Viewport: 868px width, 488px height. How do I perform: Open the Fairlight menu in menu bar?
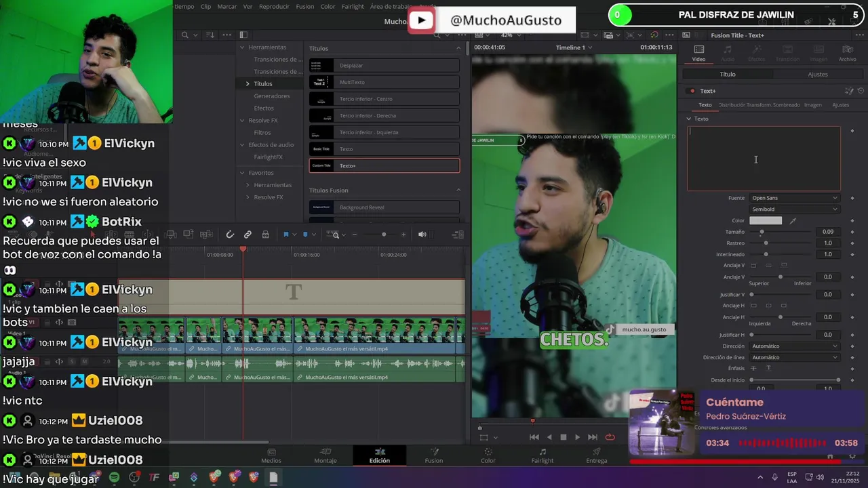353,6
